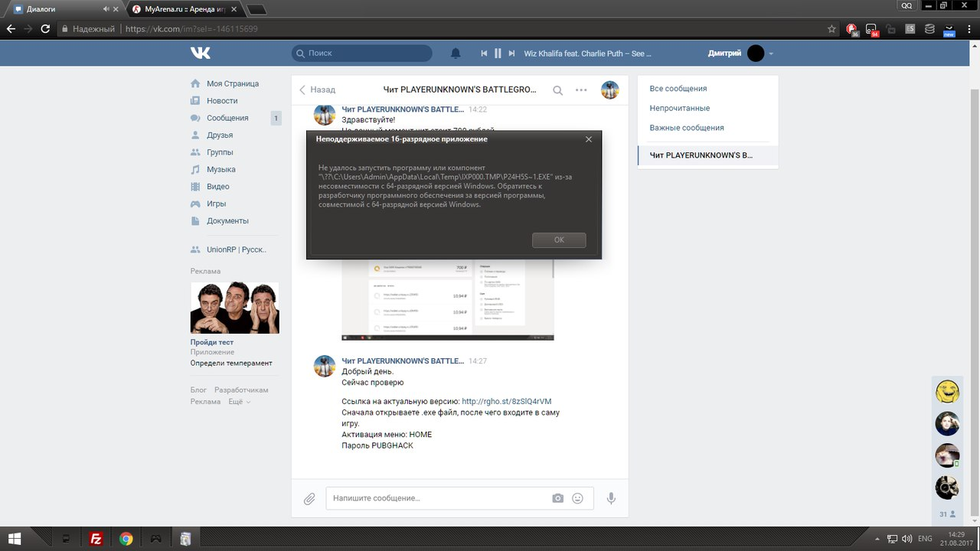Attach a file with the paperclip icon
This screenshot has height=551, width=980.
point(309,499)
